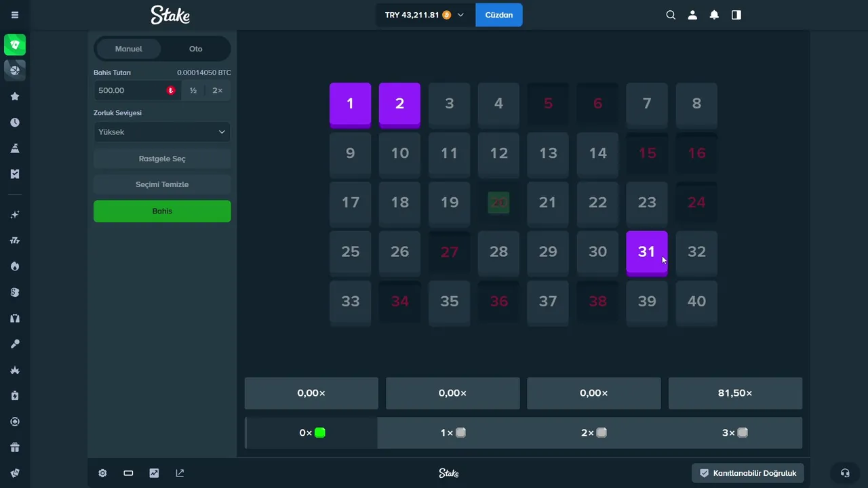Click the green Bahis bet button
868x488 pixels.
[162, 211]
